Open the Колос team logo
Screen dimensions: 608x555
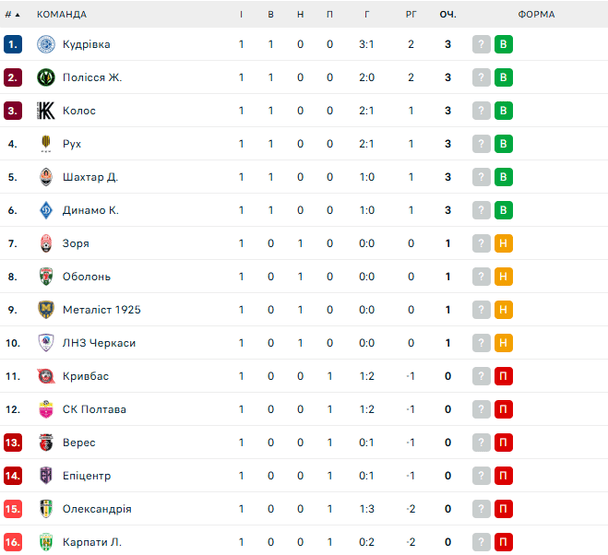coord(46,111)
